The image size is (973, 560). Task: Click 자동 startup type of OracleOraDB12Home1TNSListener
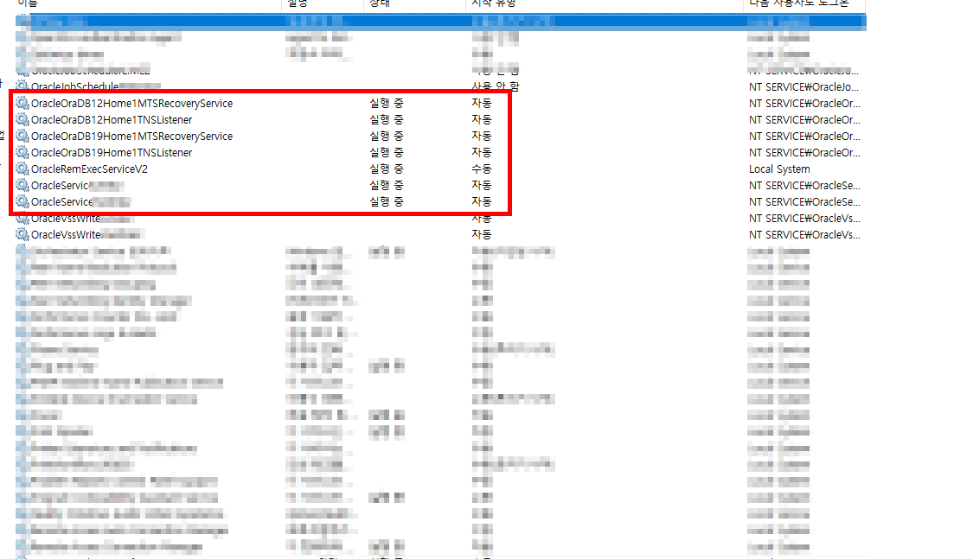pyautogui.click(x=482, y=119)
